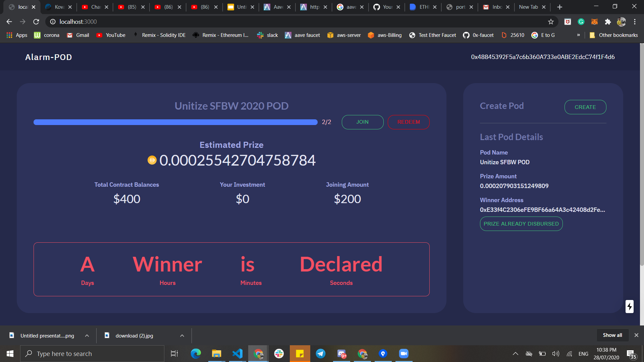The image size is (644, 362).
Task: Open the Grammarly extension icon
Action: coord(581,22)
